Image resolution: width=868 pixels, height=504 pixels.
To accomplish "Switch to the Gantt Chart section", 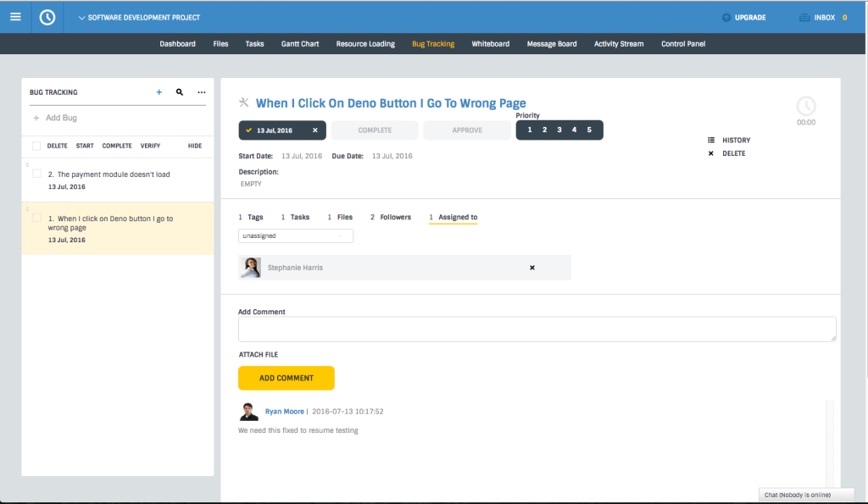I will [299, 43].
